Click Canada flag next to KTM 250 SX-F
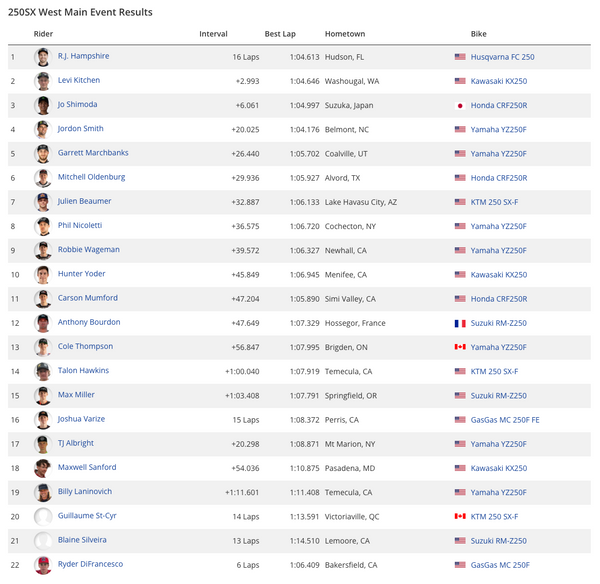Viewport: 600px width, 584px height. point(460,517)
